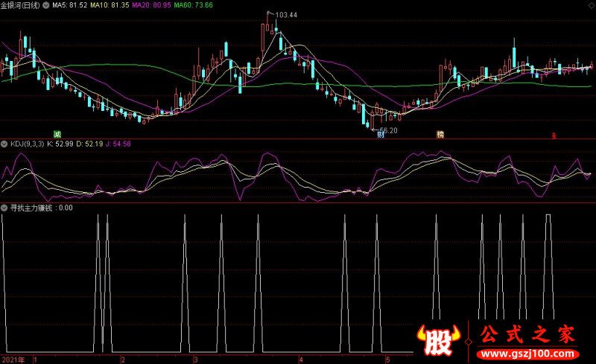Select the MA60 green moving average label
Screen dimensions: 596x364
point(194,5)
